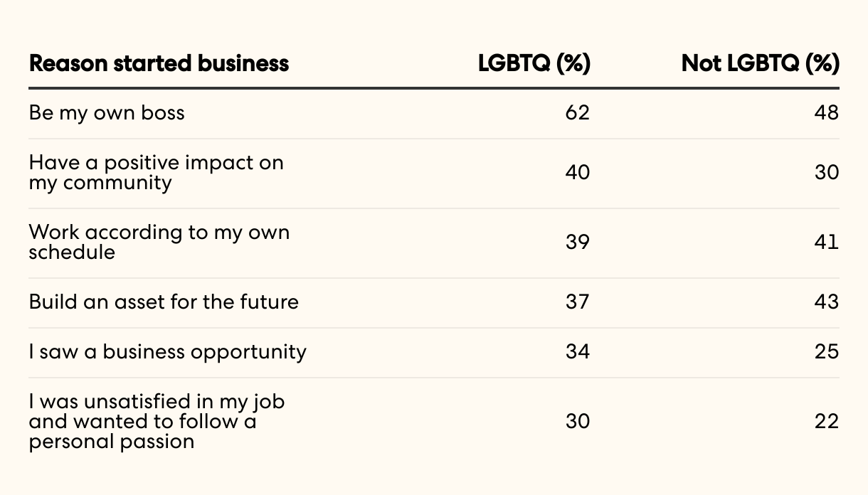Image resolution: width=868 pixels, height=495 pixels.
Task: Click Not LGBTQ value 41 for own schedule
Action: click(827, 243)
